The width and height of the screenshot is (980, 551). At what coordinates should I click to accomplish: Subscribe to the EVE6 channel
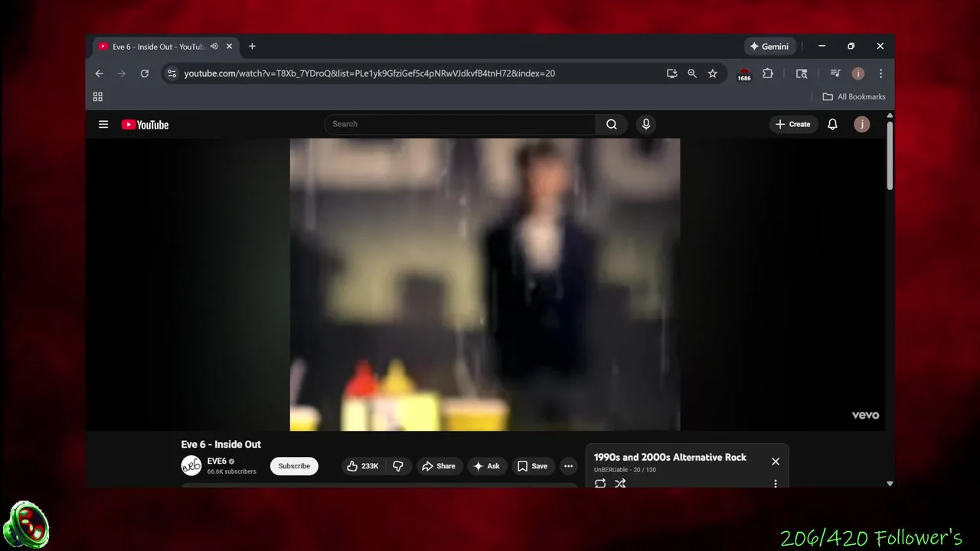click(x=294, y=466)
